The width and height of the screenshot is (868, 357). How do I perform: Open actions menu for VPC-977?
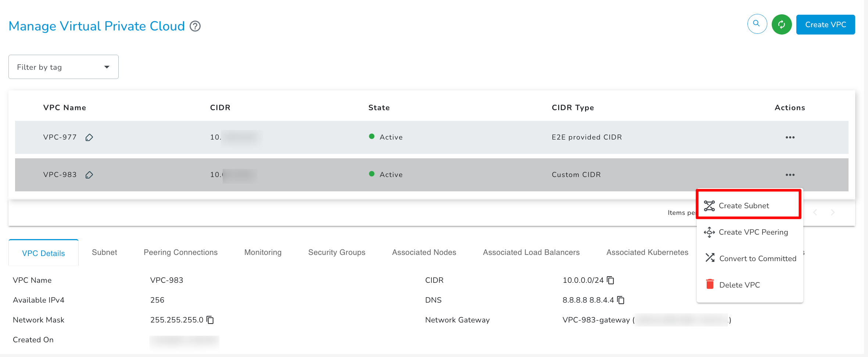(790, 137)
